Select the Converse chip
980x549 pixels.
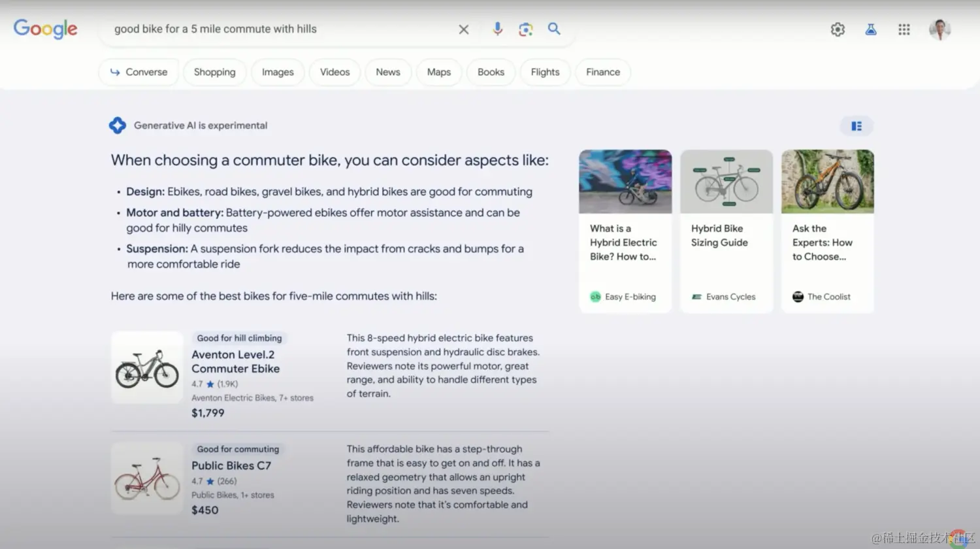pos(139,72)
